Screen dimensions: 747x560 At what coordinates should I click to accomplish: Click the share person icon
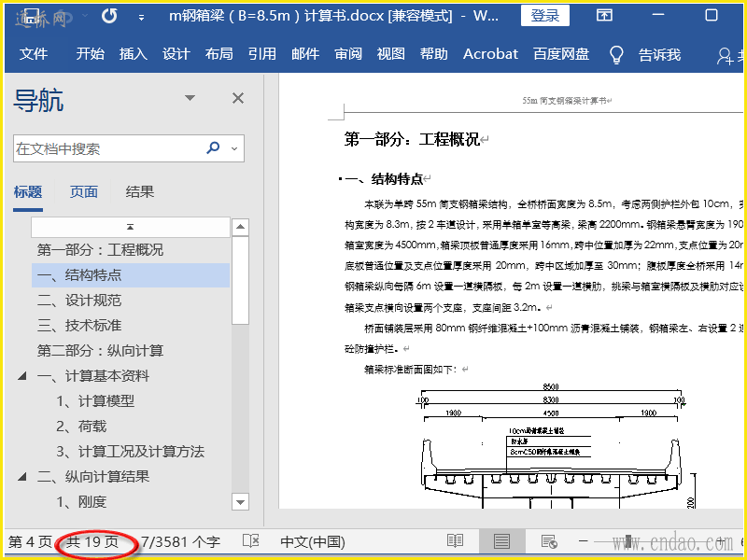click(725, 56)
